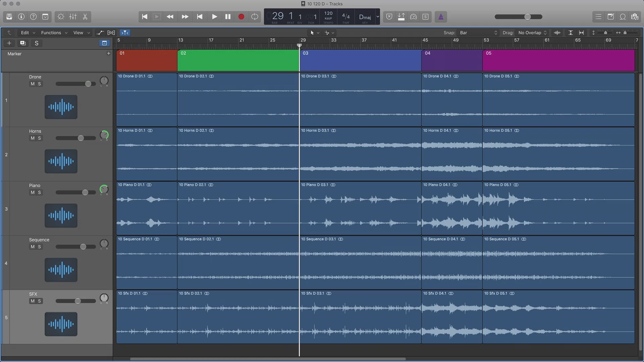The width and height of the screenshot is (644, 362).
Task: Open the Inspector panel
Action: (x=21, y=17)
